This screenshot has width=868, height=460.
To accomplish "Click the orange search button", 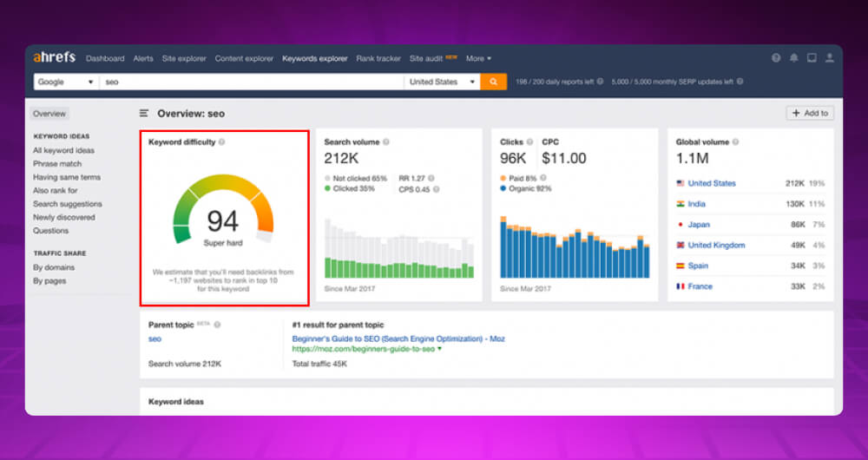I will click(x=493, y=82).
